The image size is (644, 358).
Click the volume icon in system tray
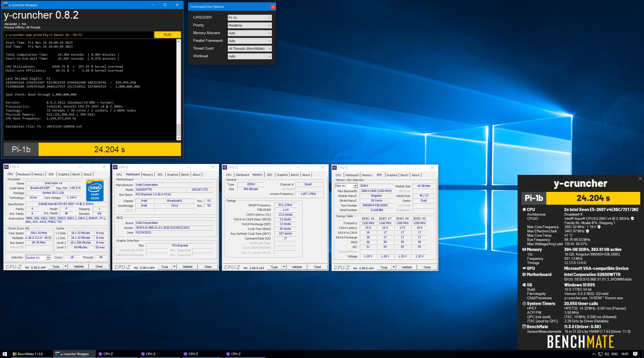click(x=606, y=354)
